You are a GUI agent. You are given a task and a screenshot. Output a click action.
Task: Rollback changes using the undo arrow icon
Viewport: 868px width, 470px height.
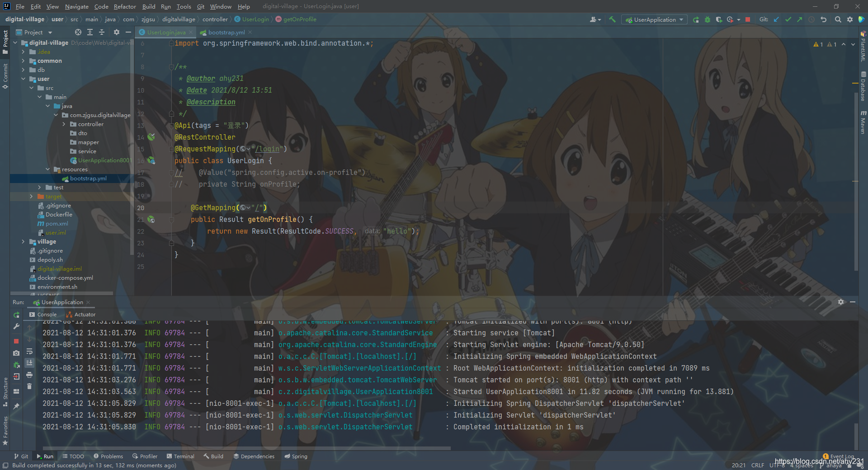tap(823, 19)
